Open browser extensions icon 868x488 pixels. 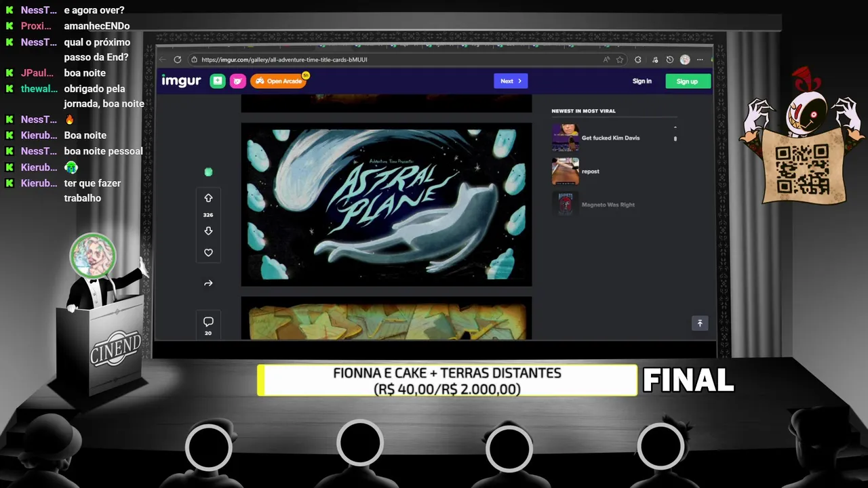point(637,60)
